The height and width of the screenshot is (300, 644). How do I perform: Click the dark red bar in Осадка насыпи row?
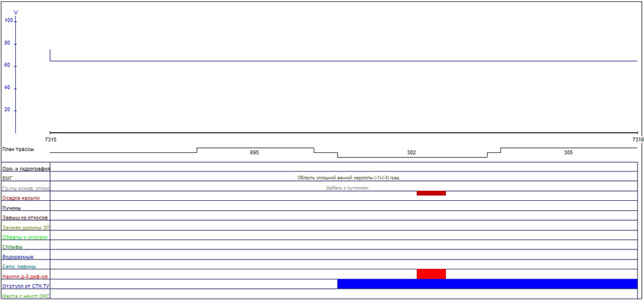click(431, 193)
